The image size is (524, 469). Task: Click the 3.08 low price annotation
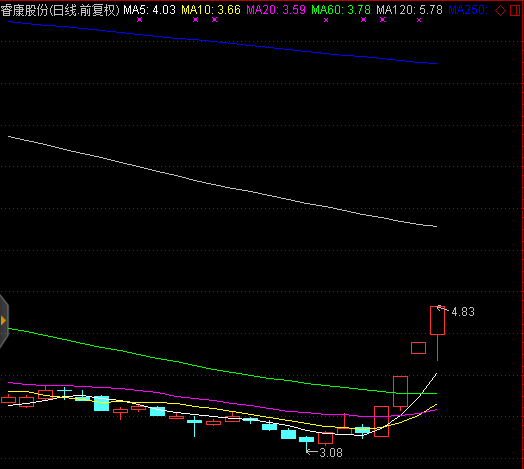point(331,453)
